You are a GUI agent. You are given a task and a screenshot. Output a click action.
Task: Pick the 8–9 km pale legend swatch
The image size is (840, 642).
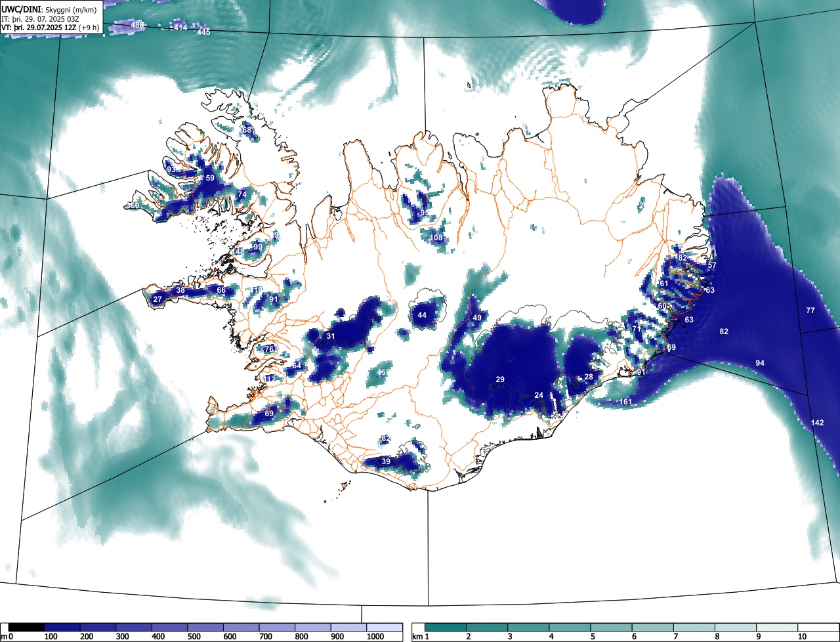736,628
